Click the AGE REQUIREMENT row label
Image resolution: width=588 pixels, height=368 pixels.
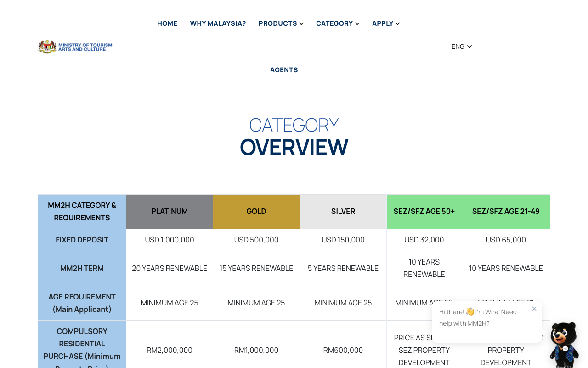pyautogui.click(x=82, y=303)
